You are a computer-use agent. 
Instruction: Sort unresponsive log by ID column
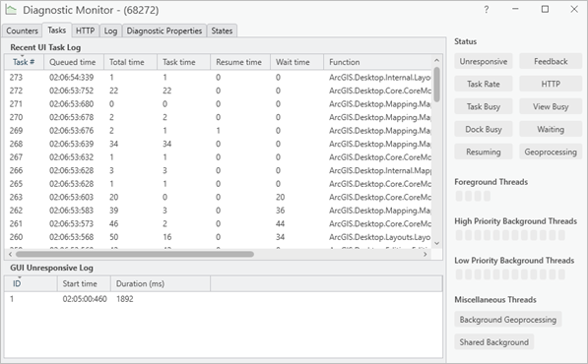point(31,284)
